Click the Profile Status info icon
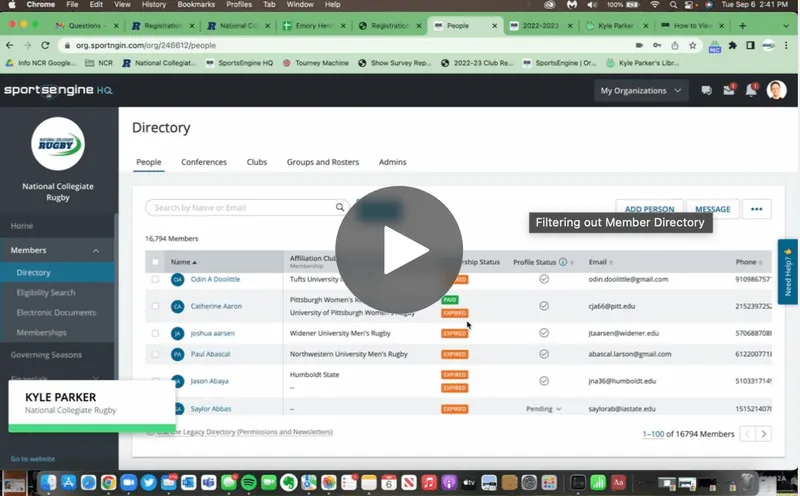Viewport: 800px width, 496px height. [563, 262]
